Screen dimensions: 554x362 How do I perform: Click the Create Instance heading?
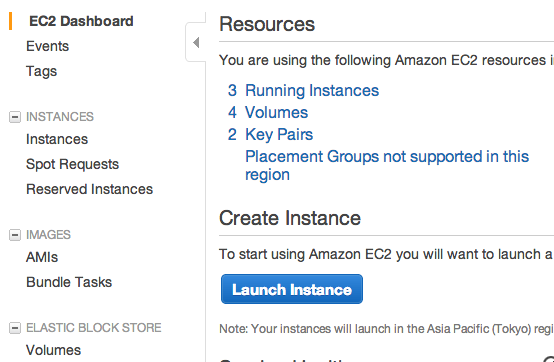[290, 218]
